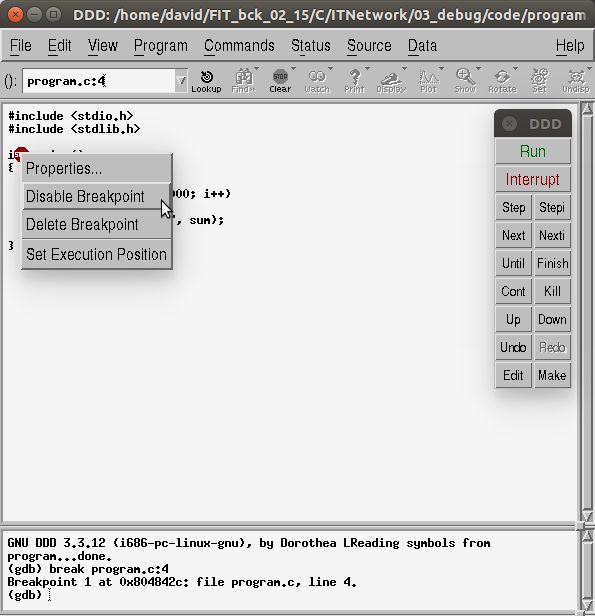
Task: Click the Edit button in command tool
Action: (513, 375)
